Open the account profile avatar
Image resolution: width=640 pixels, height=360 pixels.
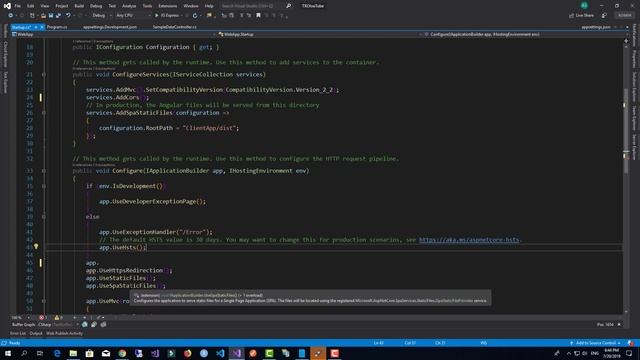[x=584, y=5]
